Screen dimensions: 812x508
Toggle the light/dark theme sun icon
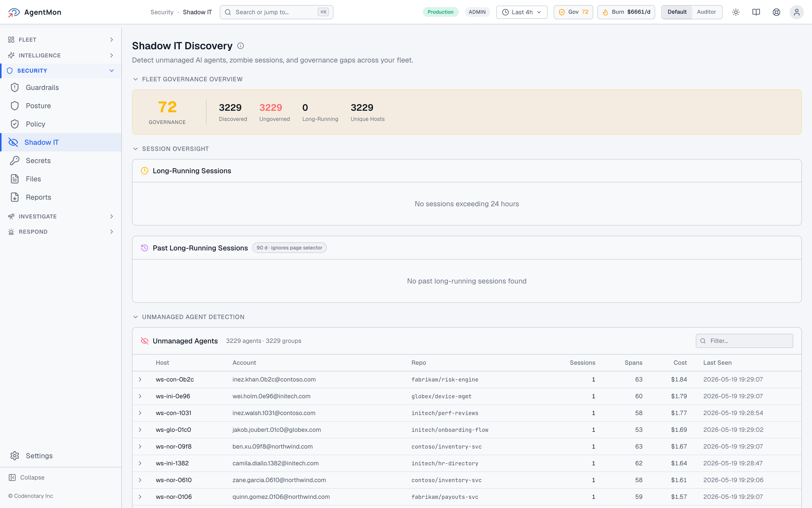click(x=736, y=12)
